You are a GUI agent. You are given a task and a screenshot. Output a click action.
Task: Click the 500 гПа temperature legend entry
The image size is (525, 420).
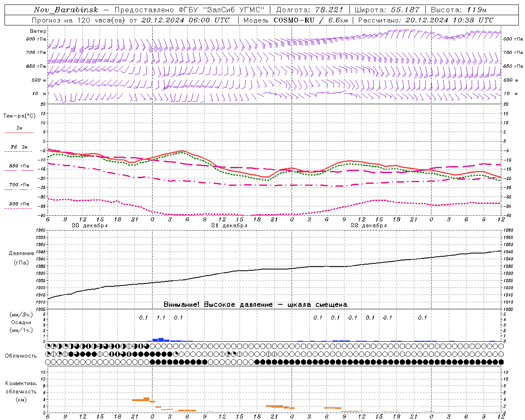pos(19,204)
